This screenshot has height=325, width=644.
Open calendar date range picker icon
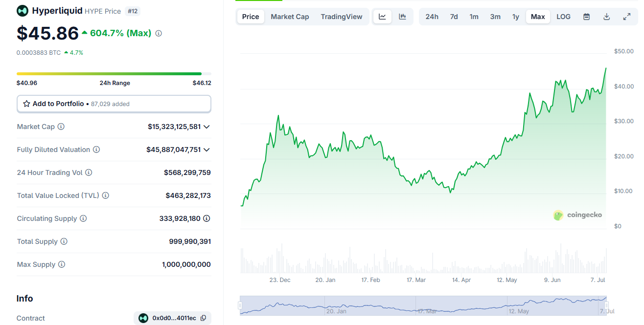click(x=586, y=17)
